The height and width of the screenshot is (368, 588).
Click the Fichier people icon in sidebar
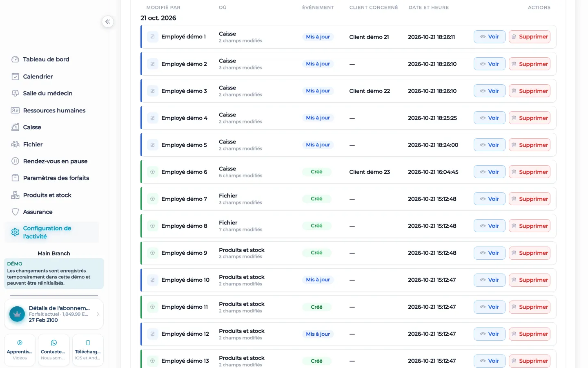tap(15, 144)
